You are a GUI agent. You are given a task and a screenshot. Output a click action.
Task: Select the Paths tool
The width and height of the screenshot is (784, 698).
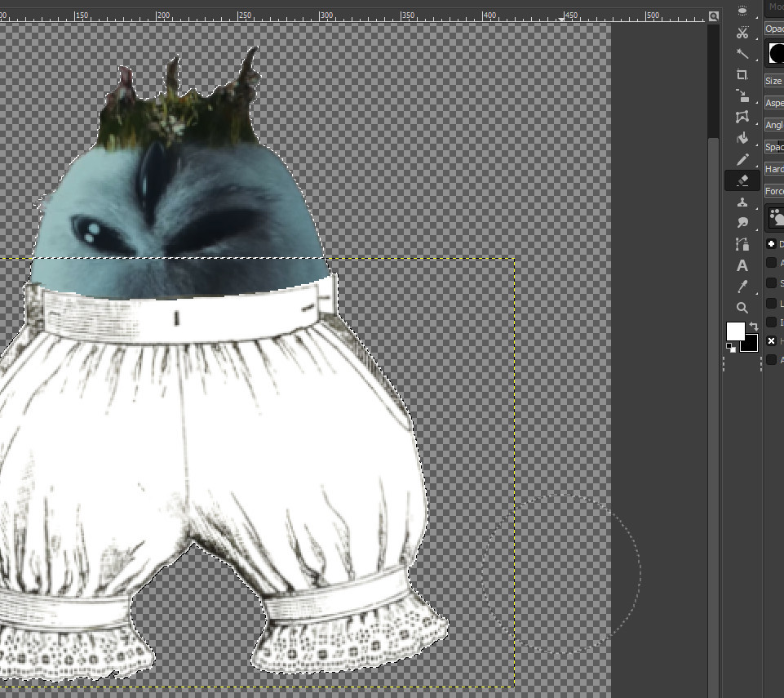point(742,244)
